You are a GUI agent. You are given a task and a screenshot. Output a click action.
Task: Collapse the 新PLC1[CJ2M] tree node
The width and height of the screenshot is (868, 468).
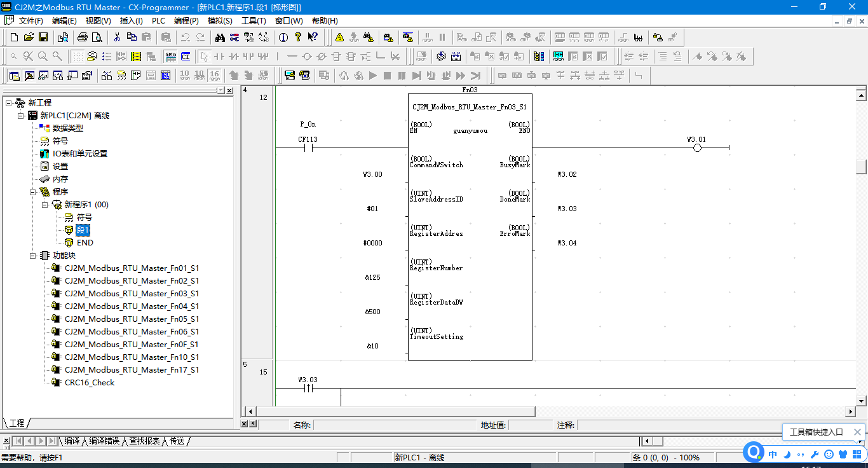pos(21,115)
